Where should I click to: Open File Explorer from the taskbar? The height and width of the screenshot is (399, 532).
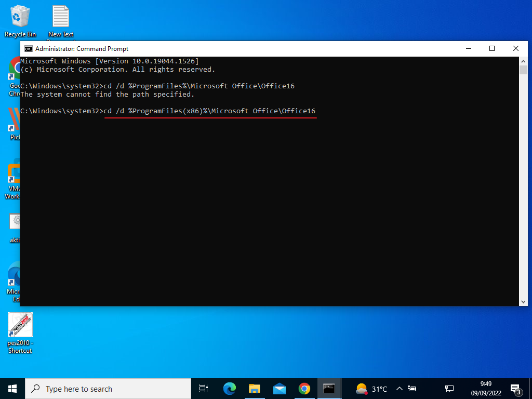tap(254, 389)
